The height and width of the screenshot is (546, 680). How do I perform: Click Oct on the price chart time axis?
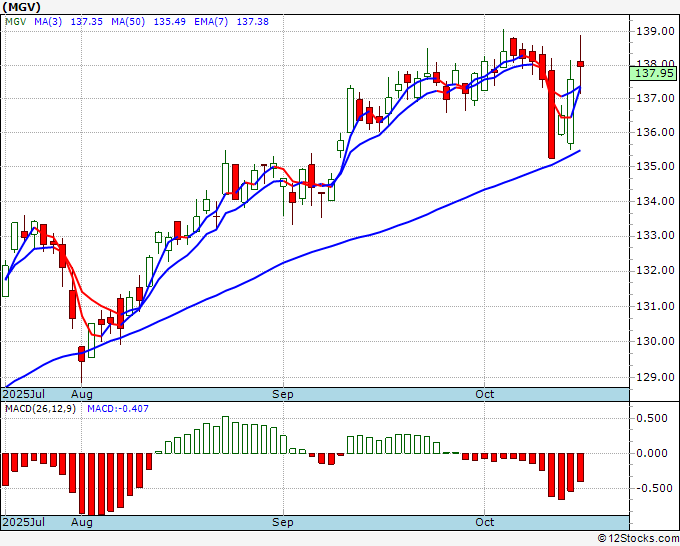tap(484, 394)
